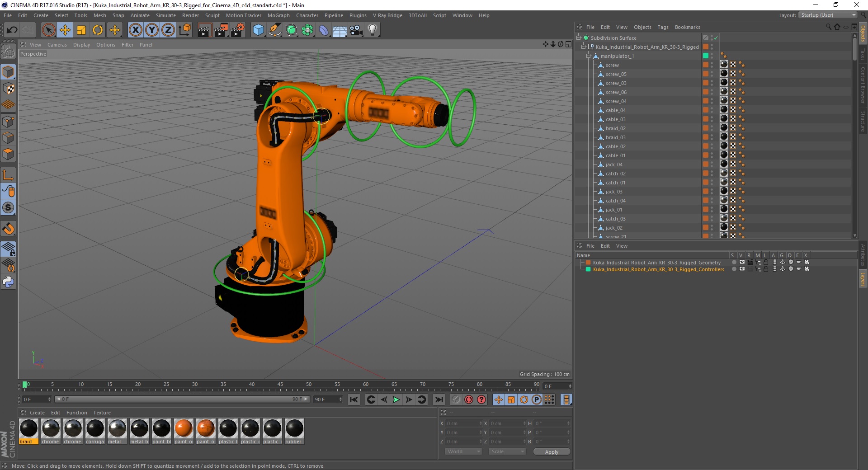Enable Snap S icon in sidebar
Screen dimensions: 868x470
coord(8,208)
